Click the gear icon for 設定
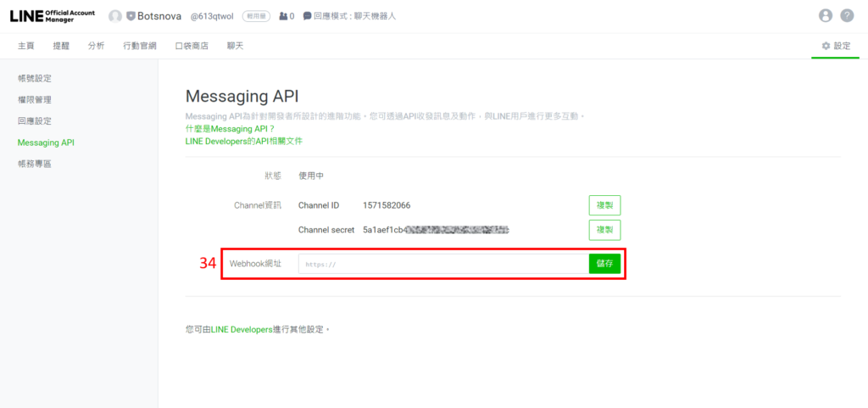 pos(826,46)
